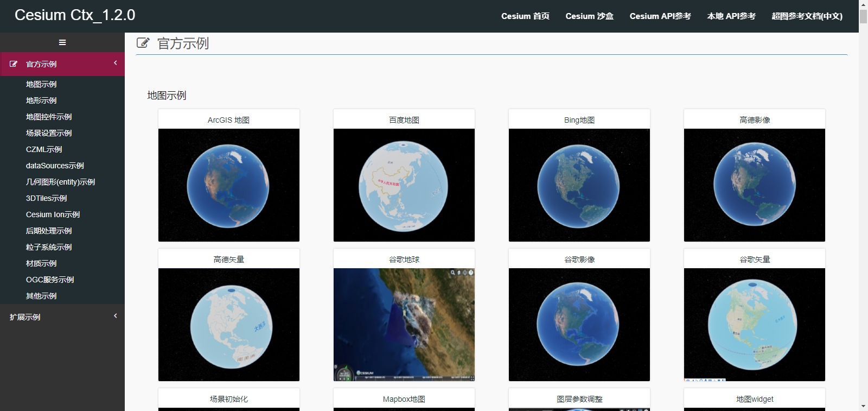This screenshot has width=868, height=411.
Task: Open the 谷歌地球 terrain thumbnail
Action: pyautogui.click(x=404, y=325)
